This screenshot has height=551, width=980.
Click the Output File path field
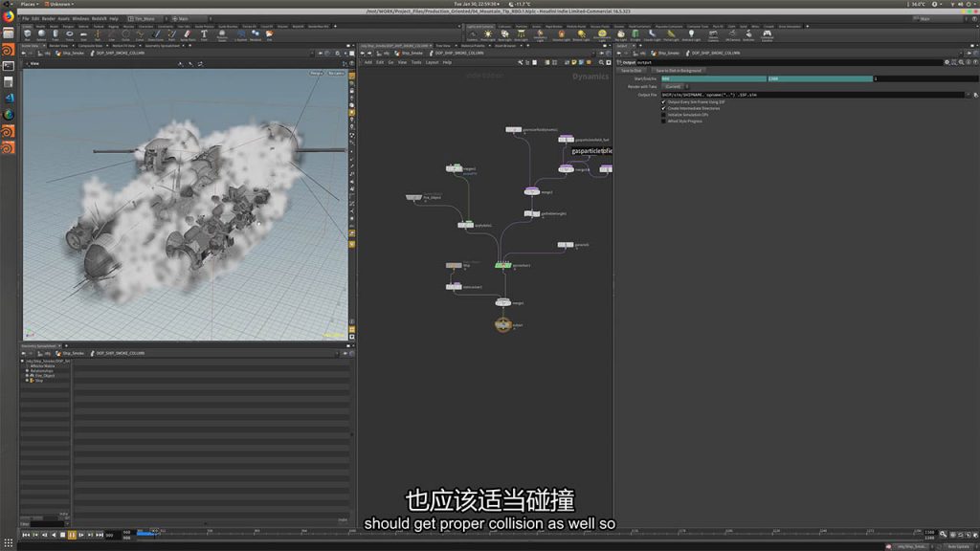coord(813,95)
